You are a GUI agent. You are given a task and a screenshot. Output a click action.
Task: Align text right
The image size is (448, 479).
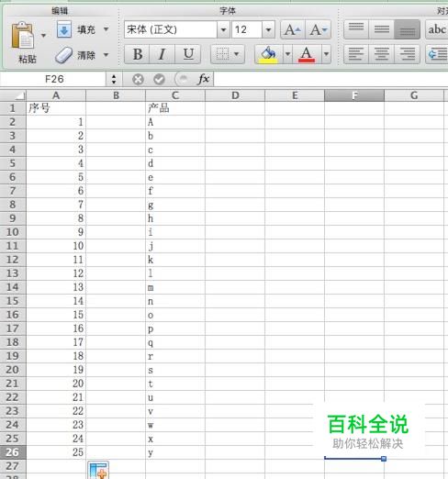pos(407,54)
